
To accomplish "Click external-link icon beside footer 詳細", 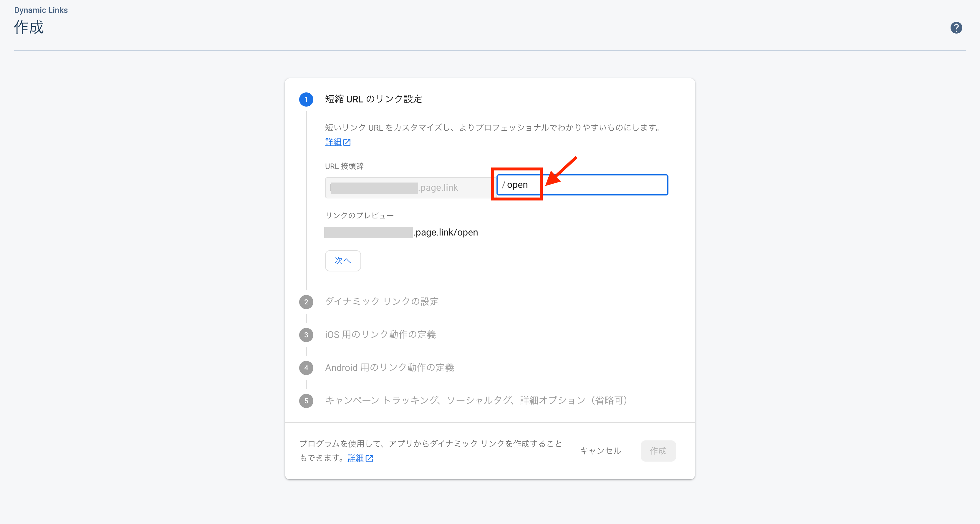I will pyautogui.click(x=369, y=459).
